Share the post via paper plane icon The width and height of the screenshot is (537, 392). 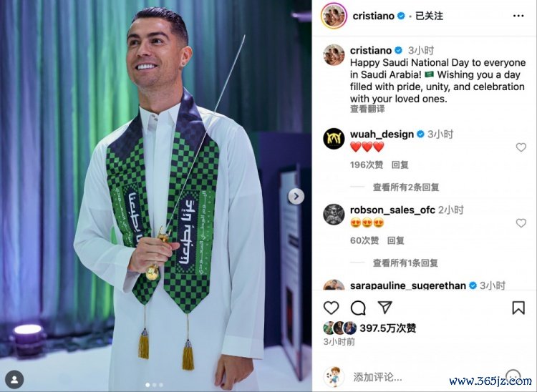384,308
